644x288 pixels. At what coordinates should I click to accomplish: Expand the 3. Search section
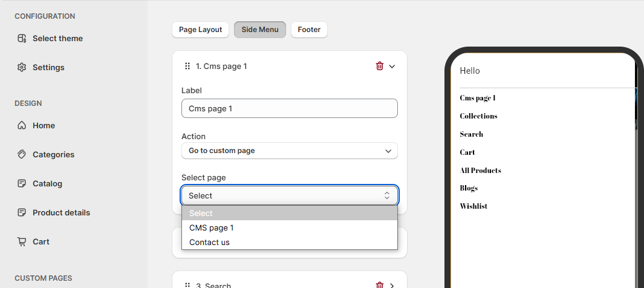pos(392,286)
